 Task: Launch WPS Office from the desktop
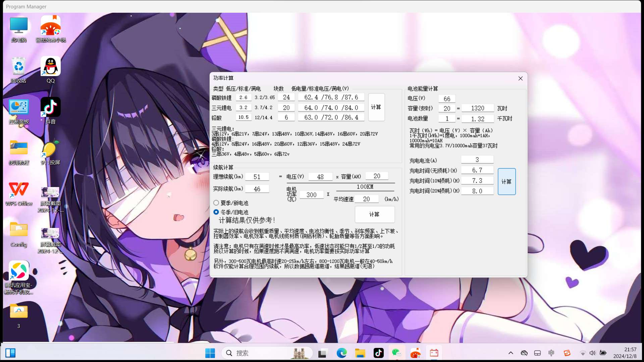point(18,193)
